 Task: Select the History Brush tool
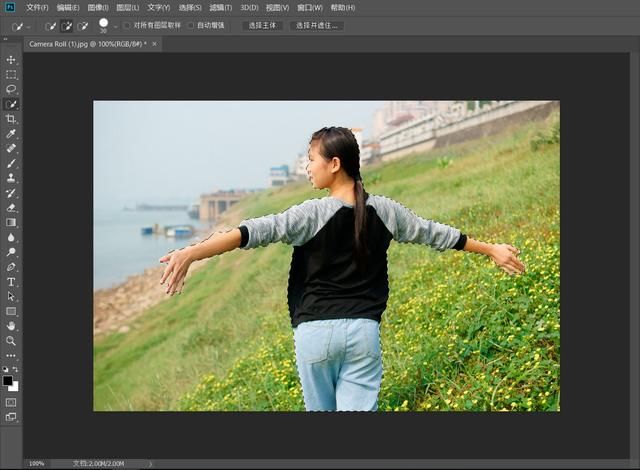click(x=11, y=193)
